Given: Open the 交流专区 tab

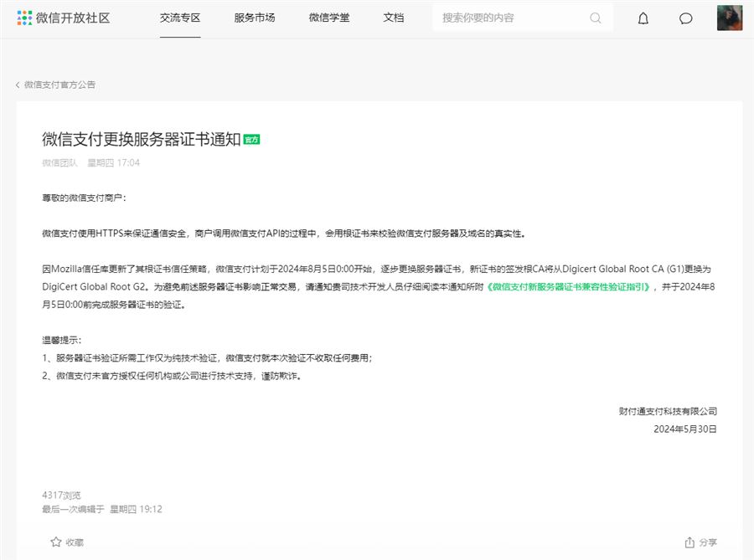Looking at the screenshot, I should click(180, 18).
